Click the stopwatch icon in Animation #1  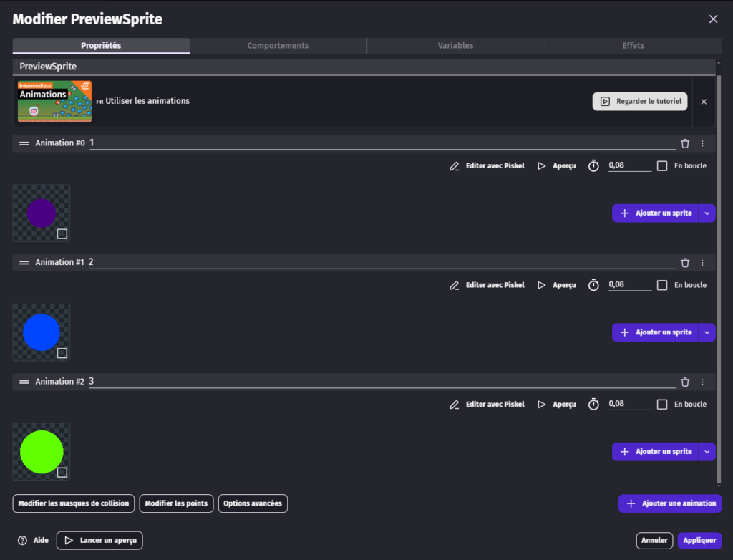point(593,285)
